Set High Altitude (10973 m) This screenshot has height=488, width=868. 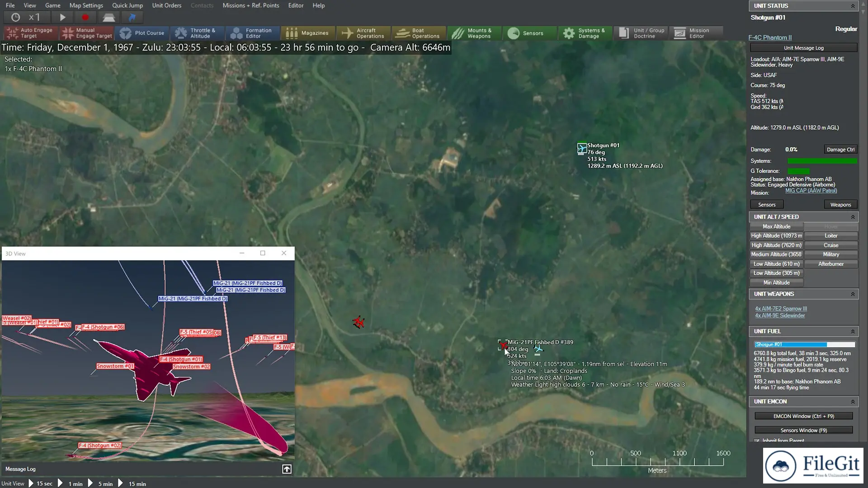point(776,236)
